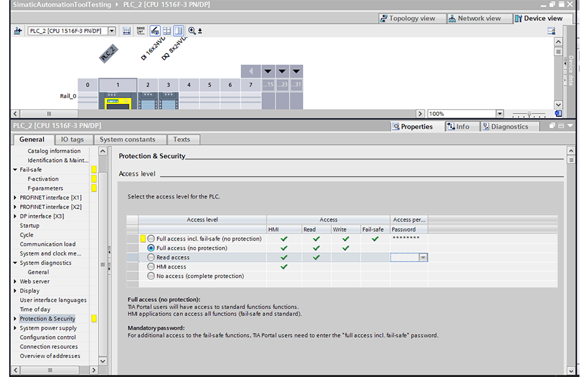Image resolution: width=588 pixels, height=377 pixels.
Task: Select User interface languages tree item
Action: 54,300
